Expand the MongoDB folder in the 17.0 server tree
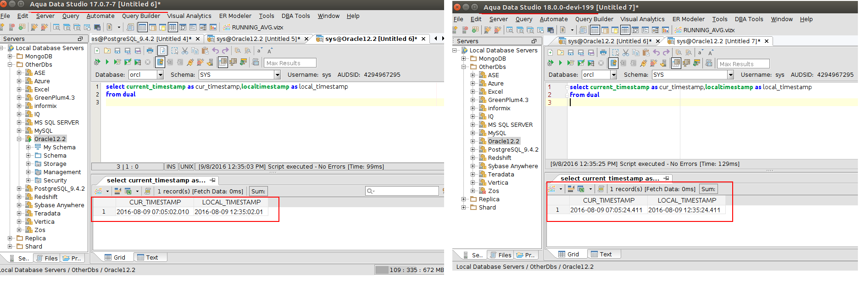This screenshot has width=868, height=283. (x=10, y=56)
